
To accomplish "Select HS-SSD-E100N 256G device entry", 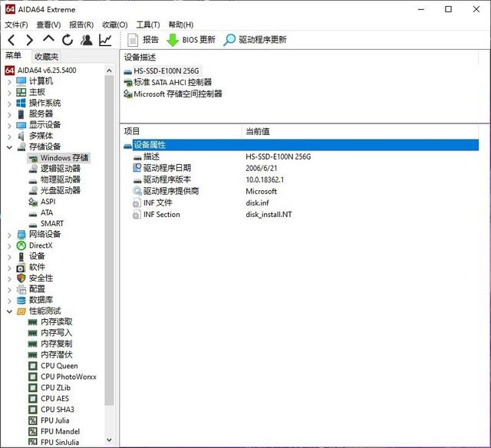I will [162, 71].
